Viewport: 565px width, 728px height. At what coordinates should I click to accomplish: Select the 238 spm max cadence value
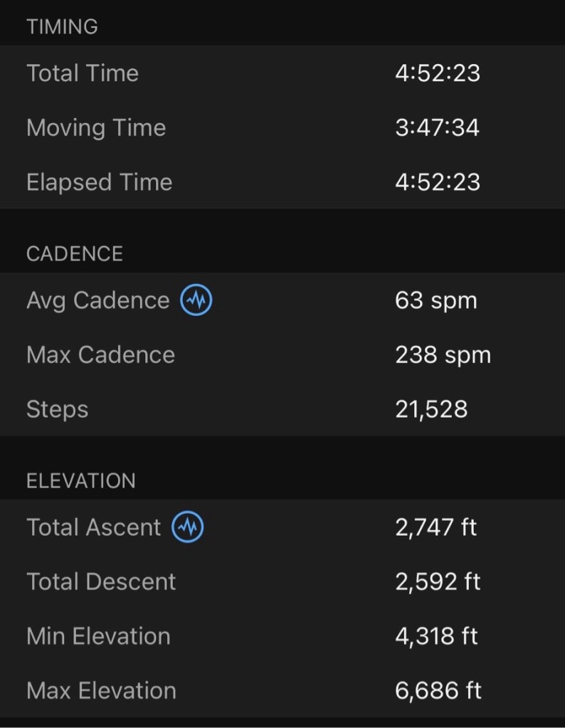[443, 355]
